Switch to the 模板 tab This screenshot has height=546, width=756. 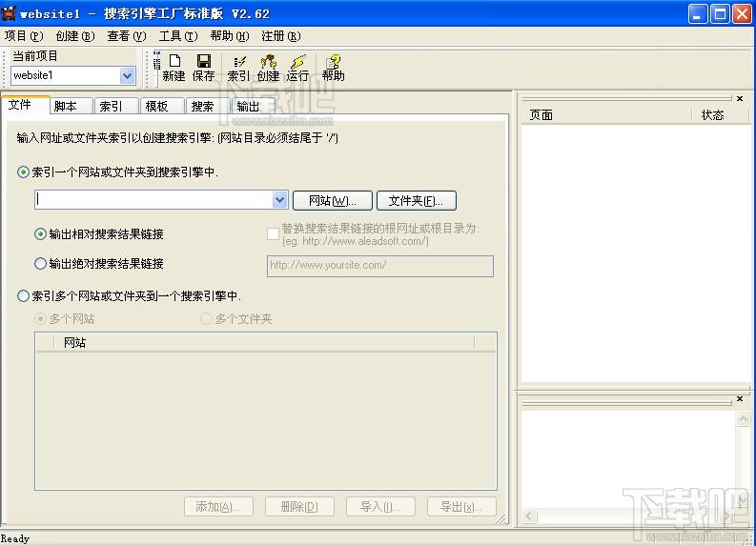click(x=156, y=107)
